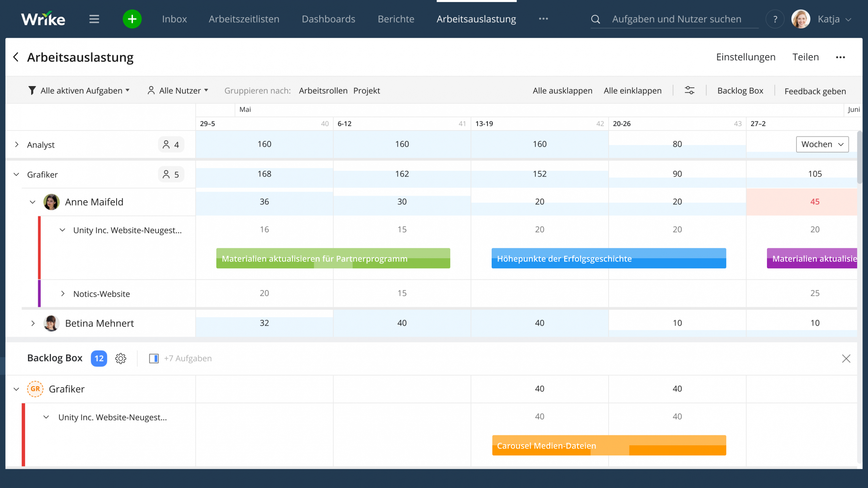
Task: Open the Wochen timescale dropdown
Action: pyautogui.click(x=822, y=144)
